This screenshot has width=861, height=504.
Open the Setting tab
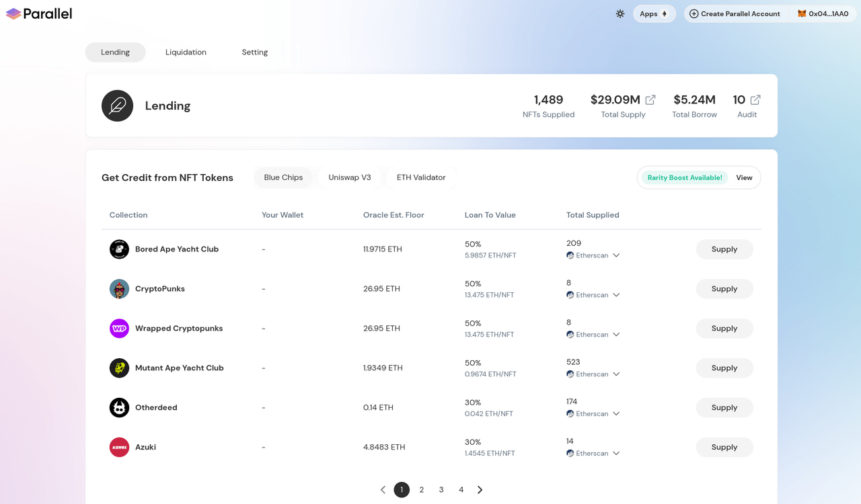[255, 52]
